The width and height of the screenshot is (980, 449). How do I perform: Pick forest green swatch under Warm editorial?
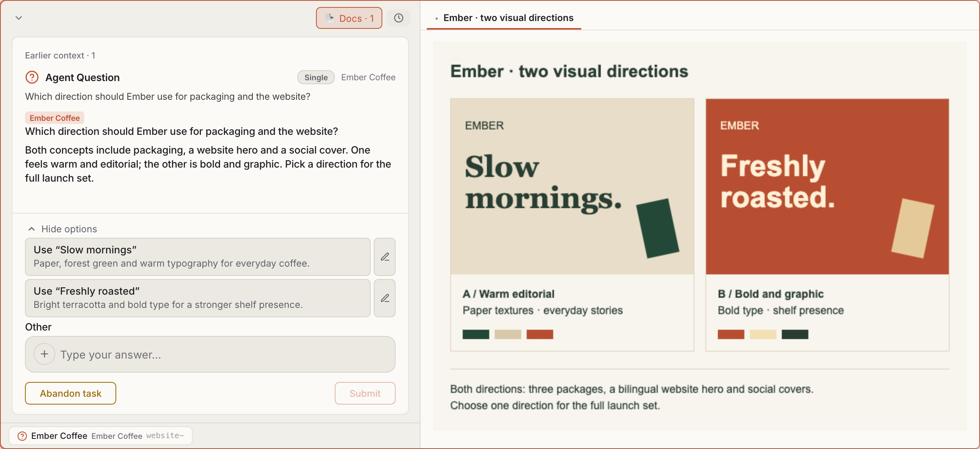click(476, 334)
